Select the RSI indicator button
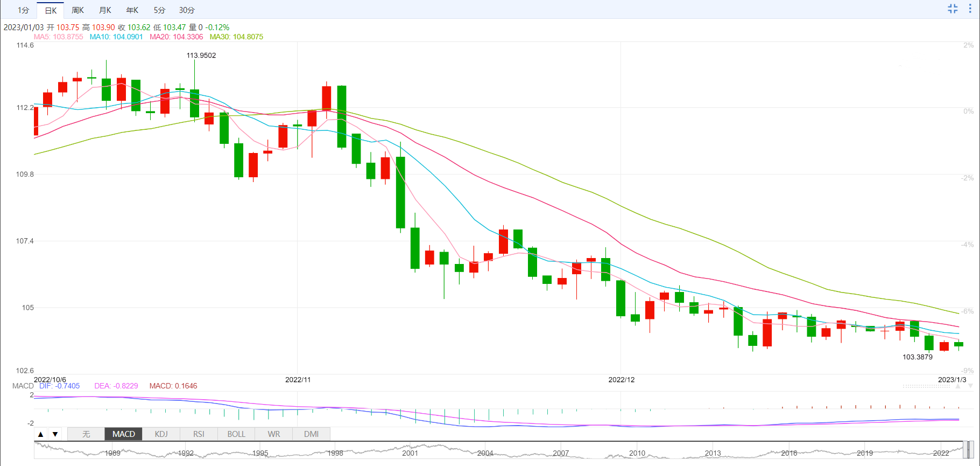 199,434
